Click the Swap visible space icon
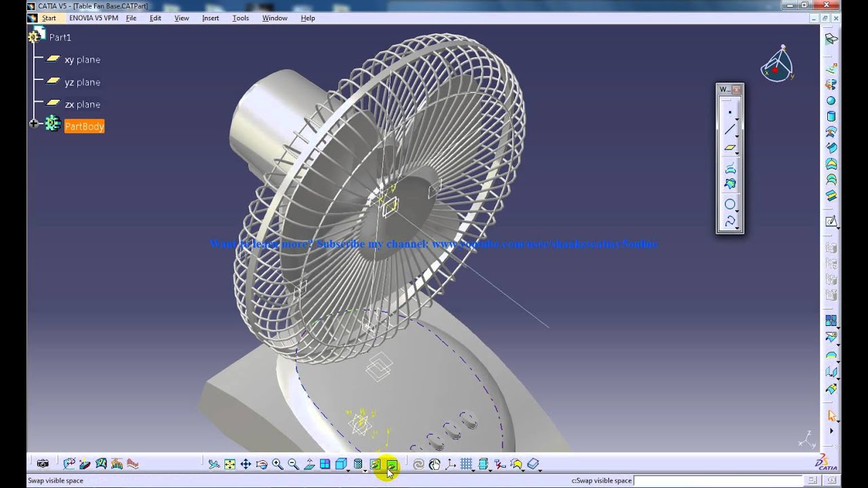 coord(391,464)
